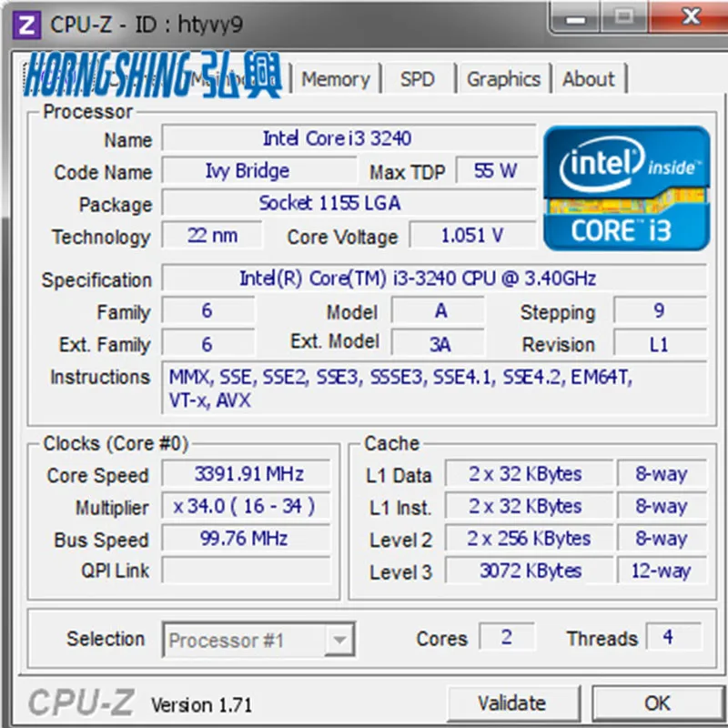728x728 pixels.
Task: Click the Max TDP field showing 55 W
Action: 497,171
